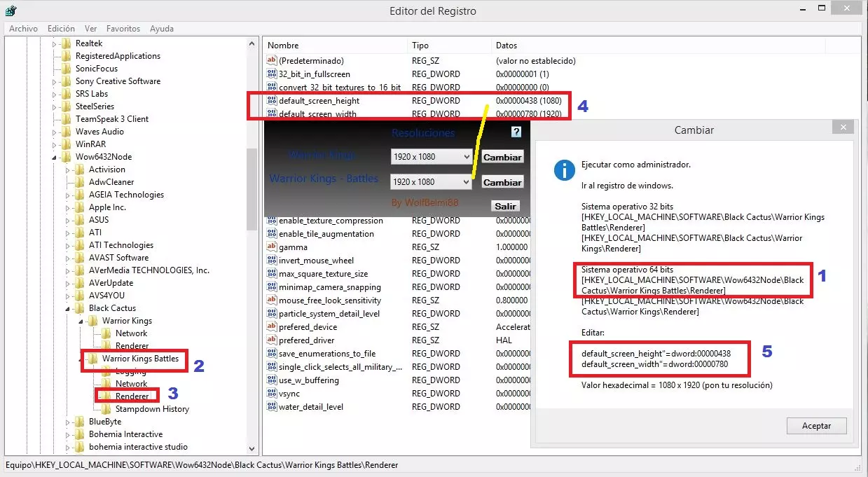This screenshot has width=868, height=477.
Task: Open the Edición menu
Action: (x=61, y=29)
